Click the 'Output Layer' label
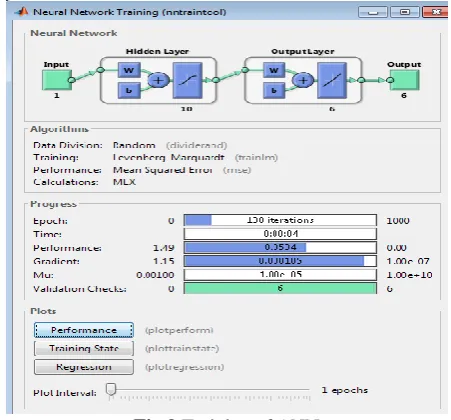Image resolution: width=451 pixels, height=420 pixels. coord(303,51)
